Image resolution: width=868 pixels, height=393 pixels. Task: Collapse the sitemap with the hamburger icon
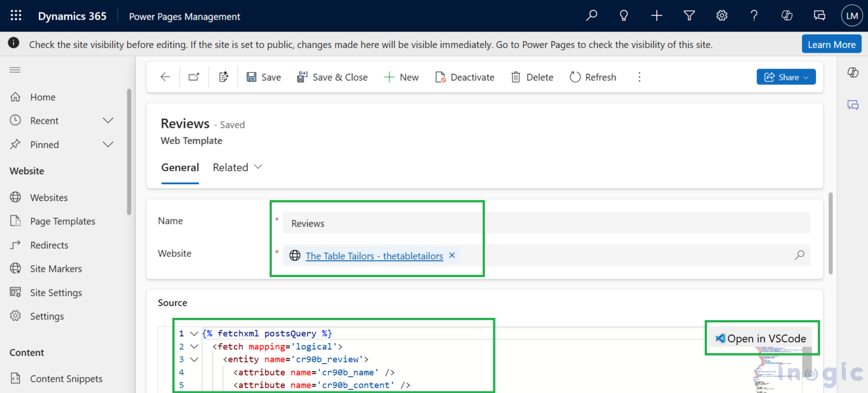[x=15, y=70]
